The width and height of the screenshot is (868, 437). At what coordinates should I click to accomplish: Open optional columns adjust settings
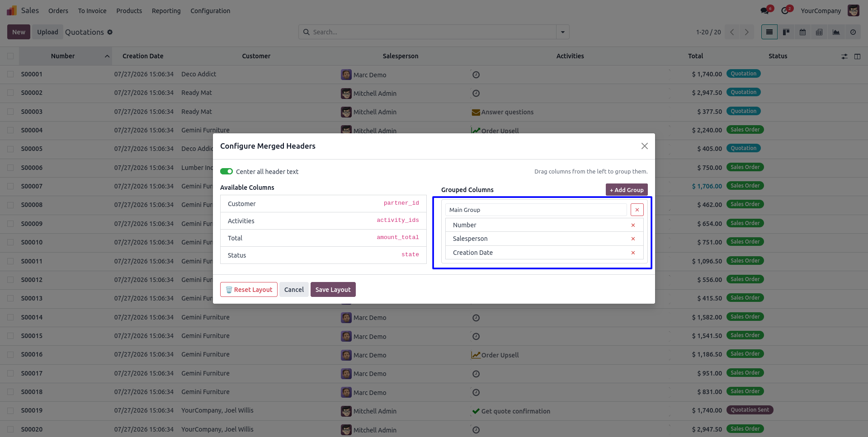click(x=844, y=56)
